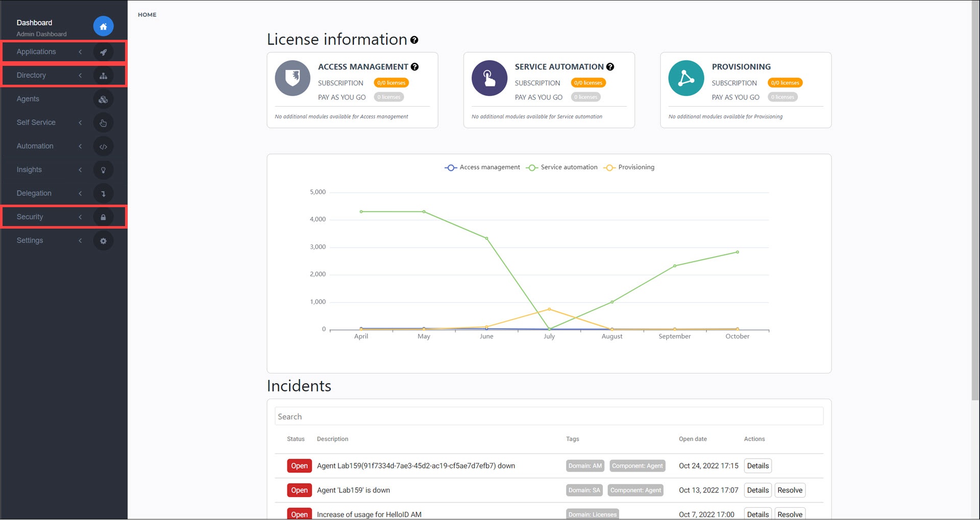Open the Agents icon in the sidebar
Screen dimensions: 980x520
click(x=104, y=99)
